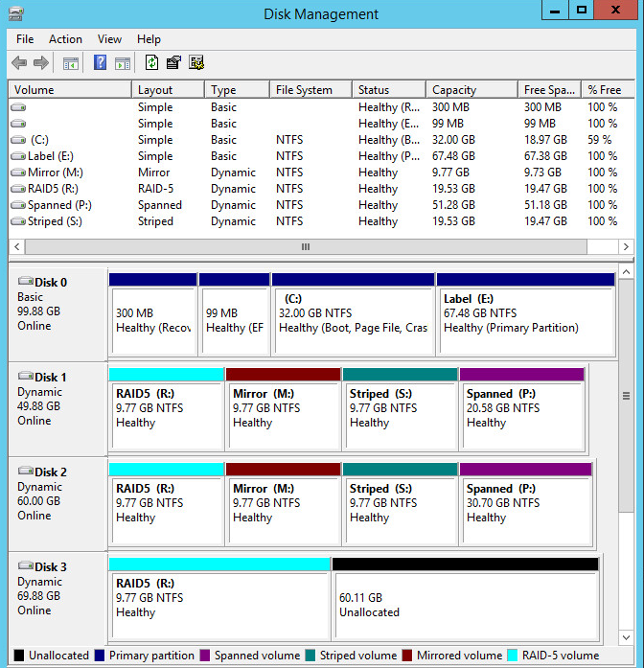644x668 pixels.
Task: Open the Properties toolbar icon
Action: coord(173,63)
